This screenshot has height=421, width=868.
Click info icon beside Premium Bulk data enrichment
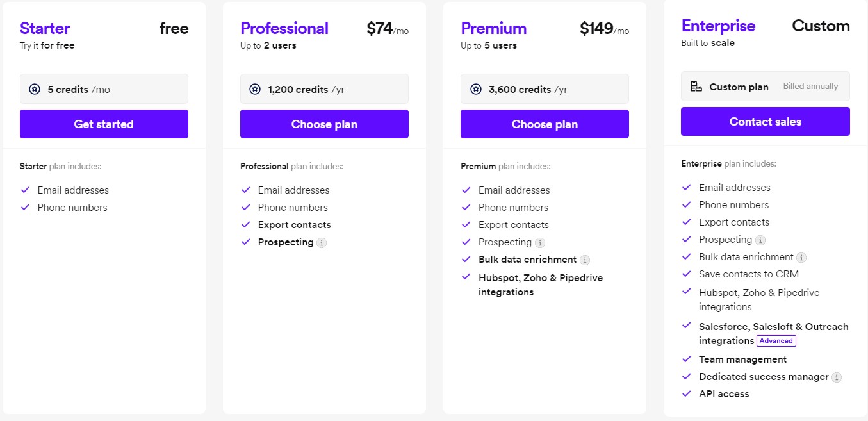(585, 260)
